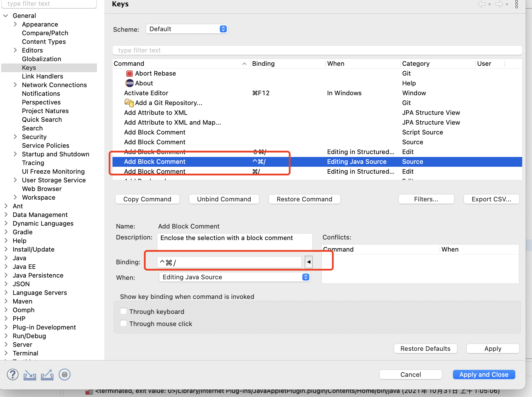Click the Description text box
Image resolution: width=532 pixels, height=397 pixels.
pos(235,242)
